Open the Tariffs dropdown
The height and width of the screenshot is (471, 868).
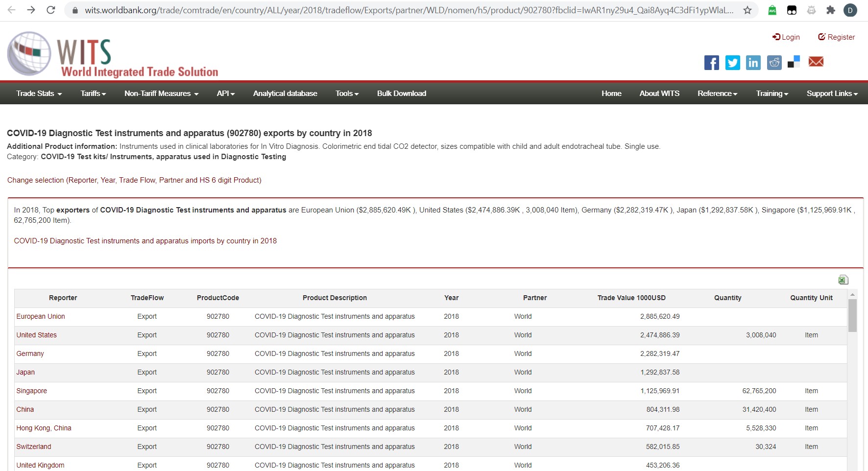click(93, 94)
